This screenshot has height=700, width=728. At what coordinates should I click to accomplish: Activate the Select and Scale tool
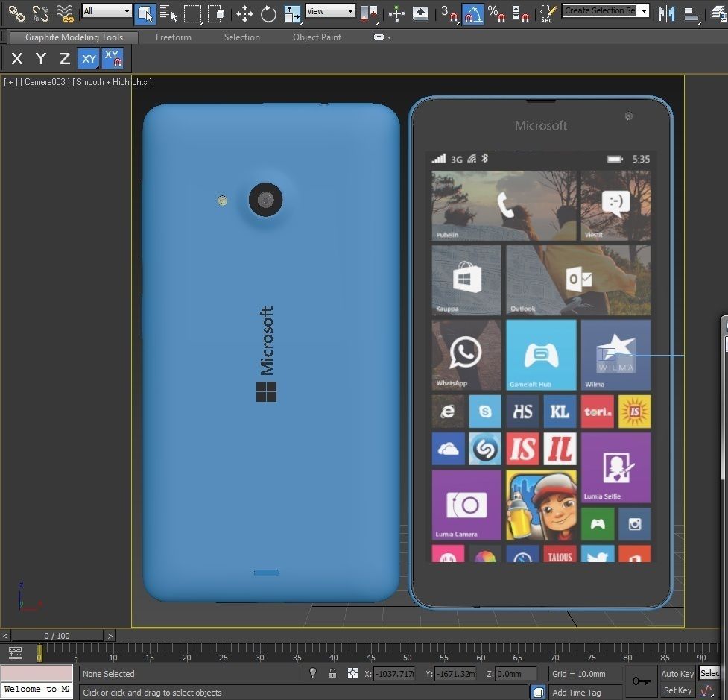(292, 14)
